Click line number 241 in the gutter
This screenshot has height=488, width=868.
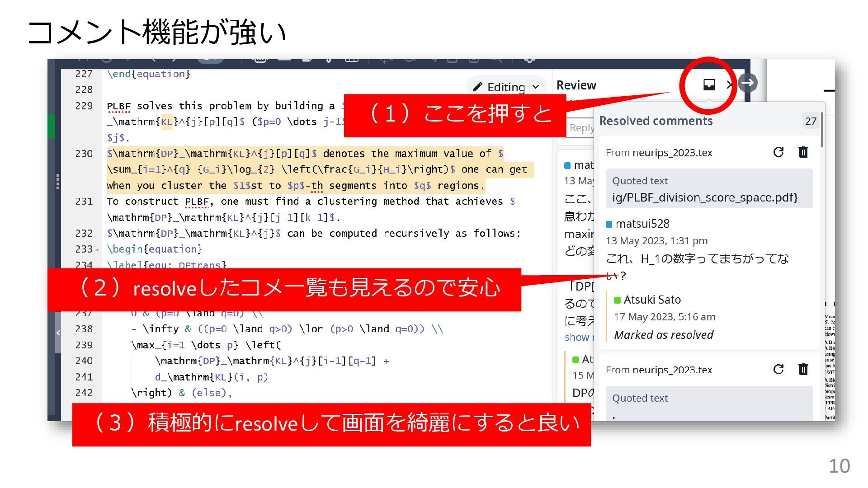coord(84,377)
